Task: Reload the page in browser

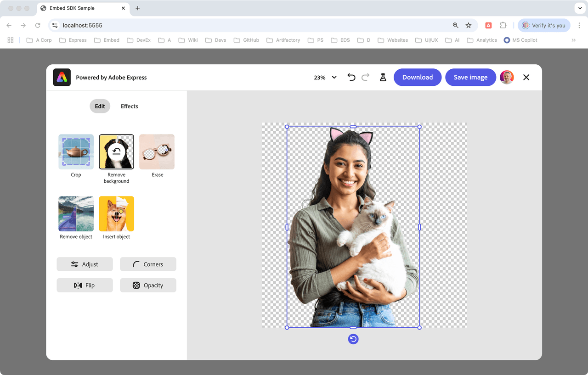Action: 38,26
